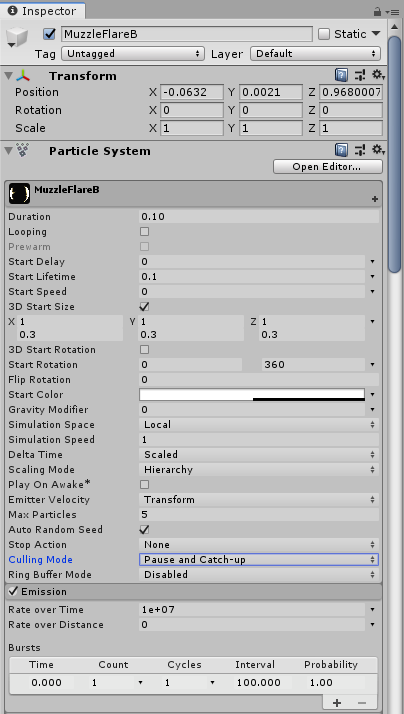Collapse the Particle System component
Viewport: 404px width, 714px height.
[x=9, y=151]
